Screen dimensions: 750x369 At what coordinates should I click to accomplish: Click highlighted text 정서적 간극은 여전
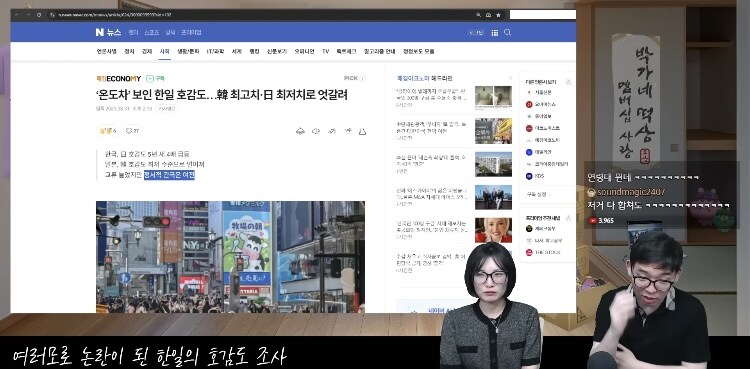(169, 175)
